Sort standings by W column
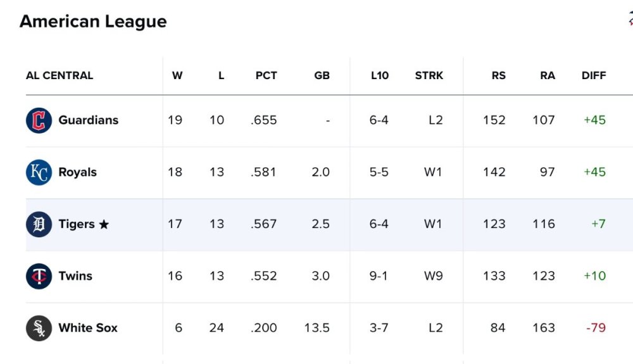This screenshot has width=633, height=364. click(177, 75)
